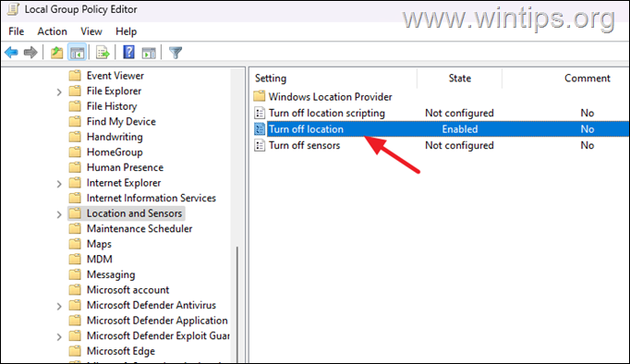Select Internet Information Services tree item
Viewport: 630px width, 364px height.
tap(151, 198)
